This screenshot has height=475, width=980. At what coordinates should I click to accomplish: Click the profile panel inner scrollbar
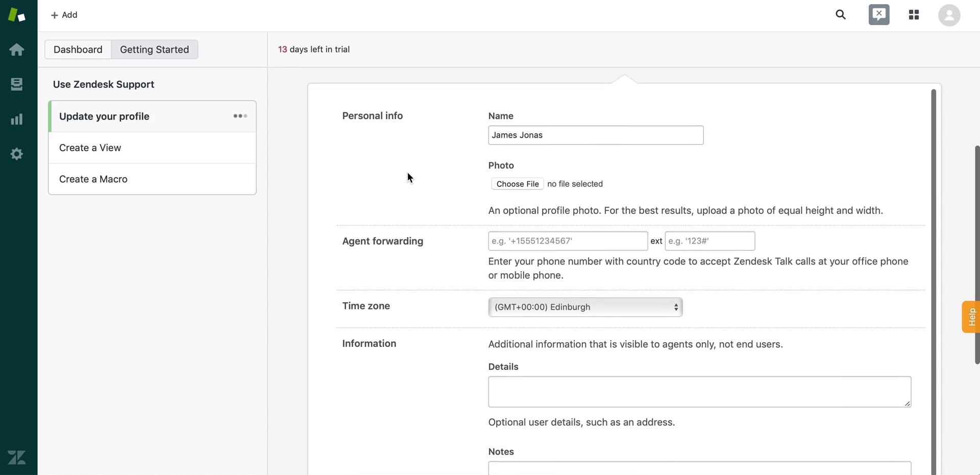click(x=934, y=282)
